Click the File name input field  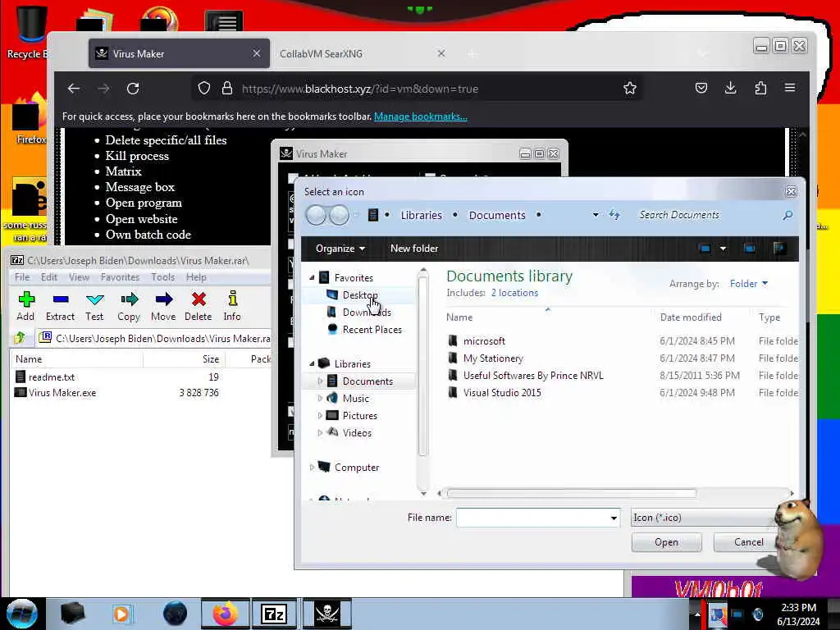532,518
